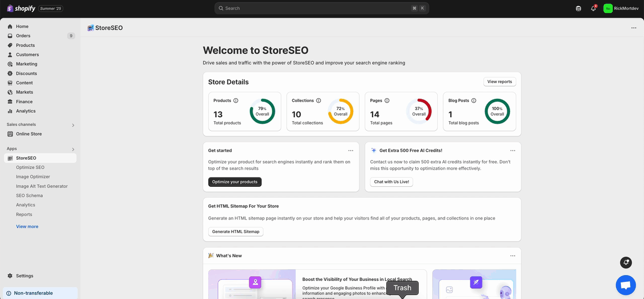Select StoreSEO app in sidebar
The height and width of the screenshot is (299, 644).
(x=40, y=158)
